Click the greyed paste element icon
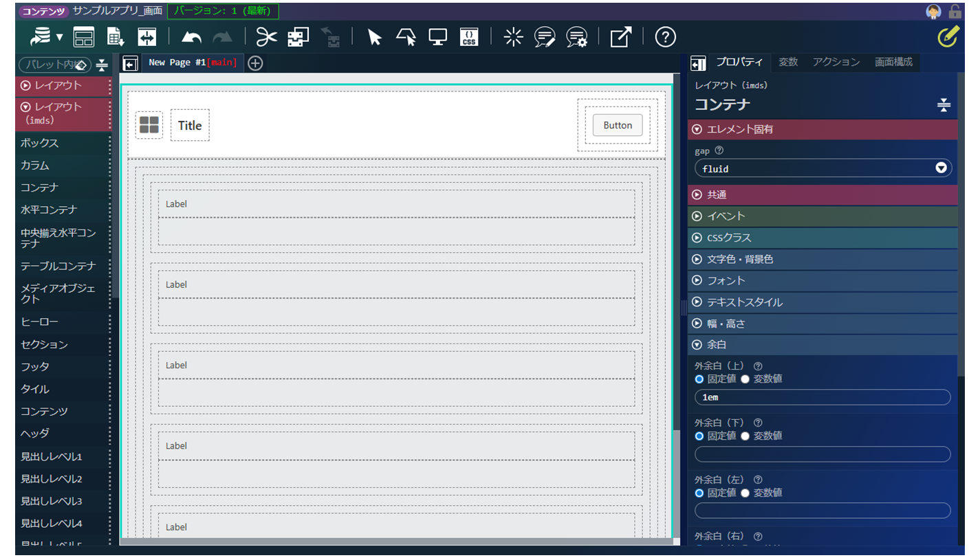The width and height of the screenshot is (980, 560). (x=331, y=37)
